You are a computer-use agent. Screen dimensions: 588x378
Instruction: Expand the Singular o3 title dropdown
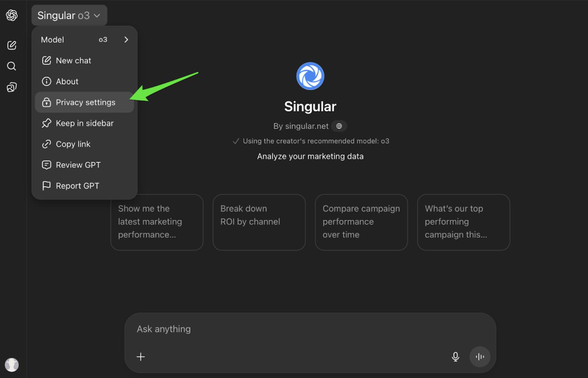pyautogui.click(x=69, y=15)
